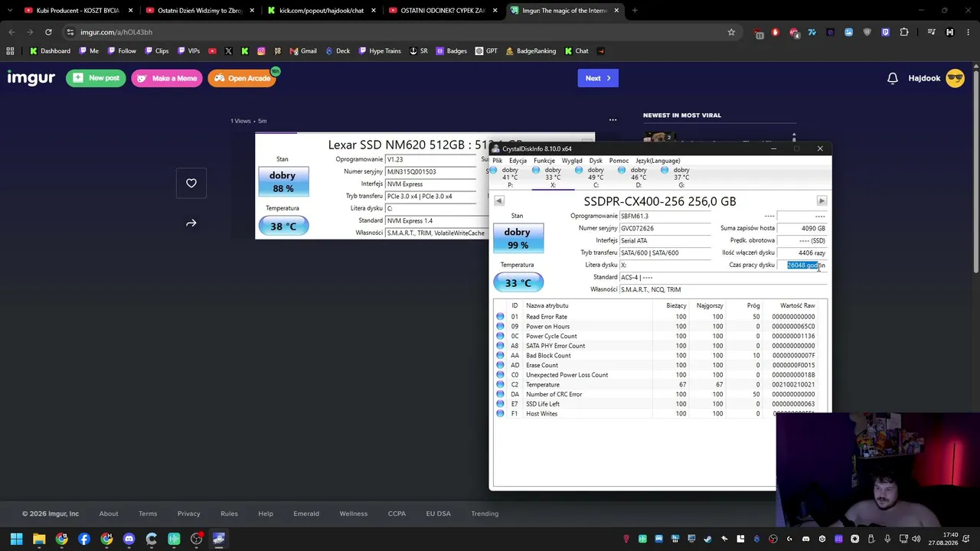This screenshot has width=980, height=551.
Task: Open the Lexar SSD NM620 image
Action: pyautogui.click(x=372, y=186)
